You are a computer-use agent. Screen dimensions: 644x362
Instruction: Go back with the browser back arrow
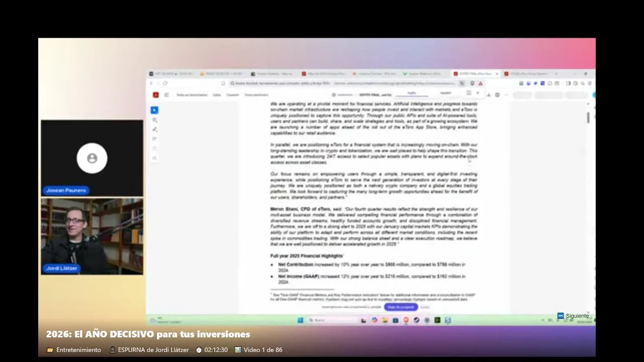click(151, 83)
